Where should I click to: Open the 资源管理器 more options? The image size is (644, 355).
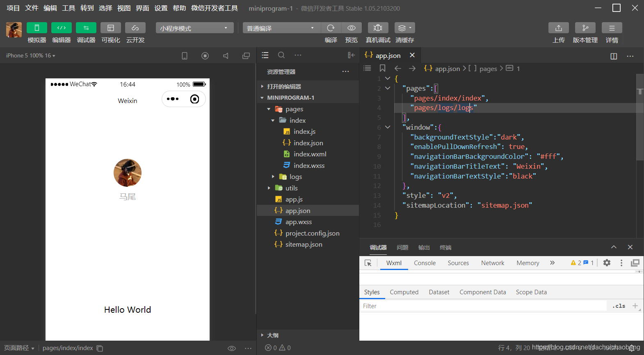[346, 71]
